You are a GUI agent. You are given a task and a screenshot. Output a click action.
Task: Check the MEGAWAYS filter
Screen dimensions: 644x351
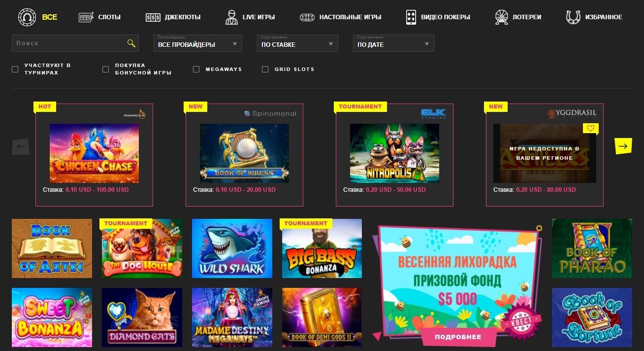pos(196,69)
